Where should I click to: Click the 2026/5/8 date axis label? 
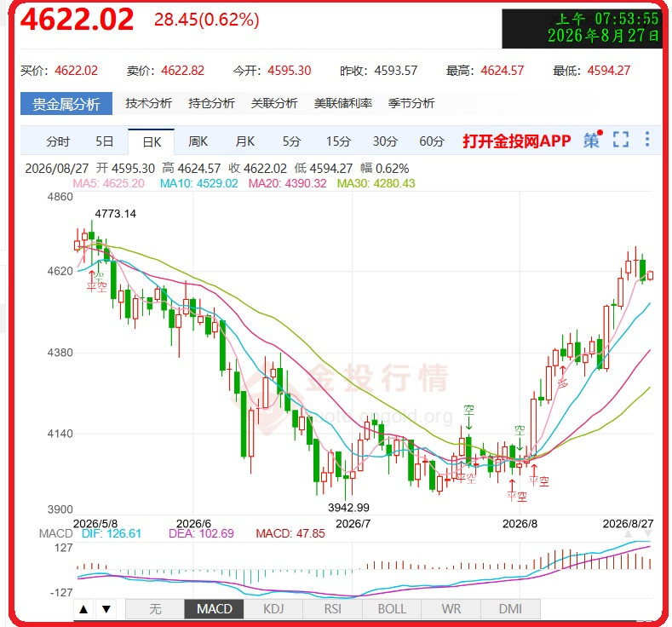(x=95, y=524)
